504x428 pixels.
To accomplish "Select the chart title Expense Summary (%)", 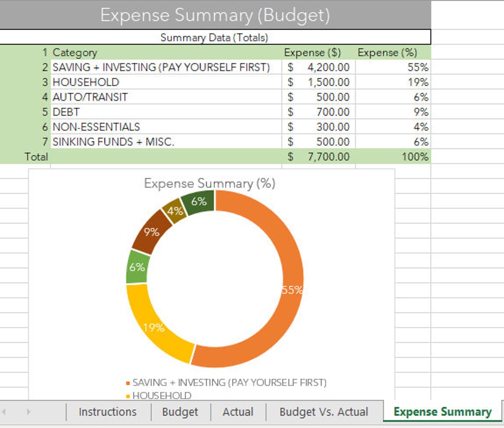I will point(210,183).
